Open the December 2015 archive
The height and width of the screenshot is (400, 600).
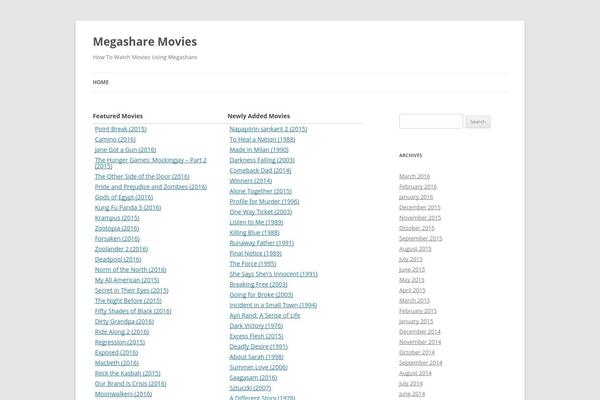[x=420, y=207]
